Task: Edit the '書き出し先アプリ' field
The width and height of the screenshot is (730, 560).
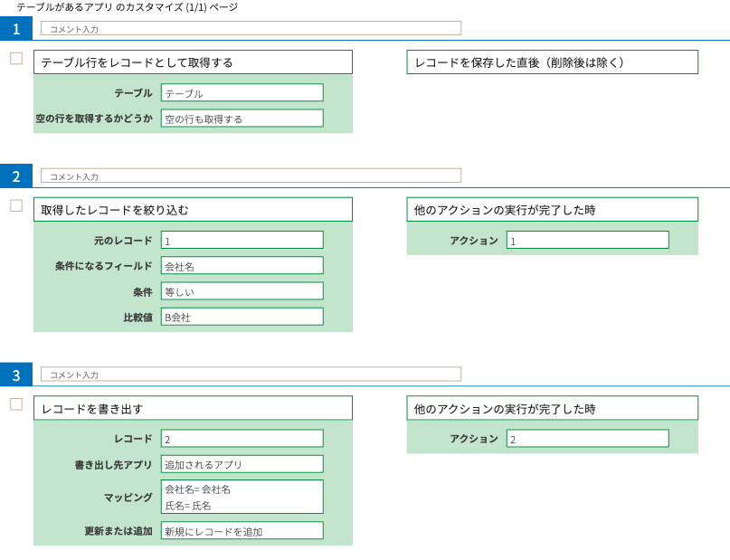Action: tap(242, 464)
